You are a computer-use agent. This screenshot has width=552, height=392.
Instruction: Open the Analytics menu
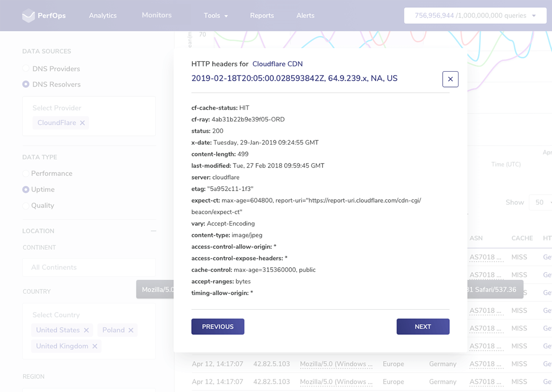[103, 15]
